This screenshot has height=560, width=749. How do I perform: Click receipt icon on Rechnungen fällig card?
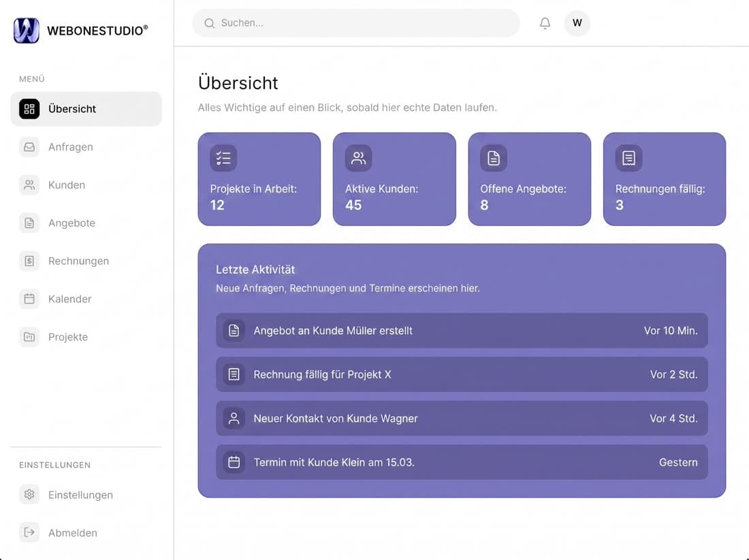(628, 158)
